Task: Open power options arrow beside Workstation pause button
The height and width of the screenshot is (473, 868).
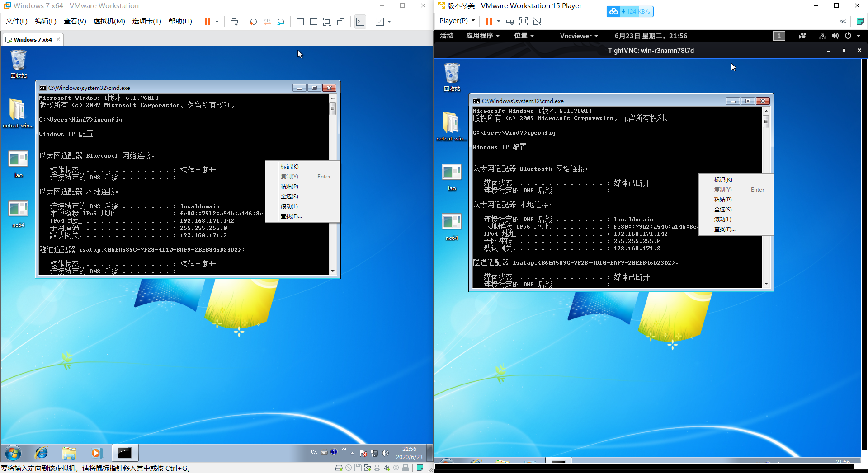Action: 217,22
